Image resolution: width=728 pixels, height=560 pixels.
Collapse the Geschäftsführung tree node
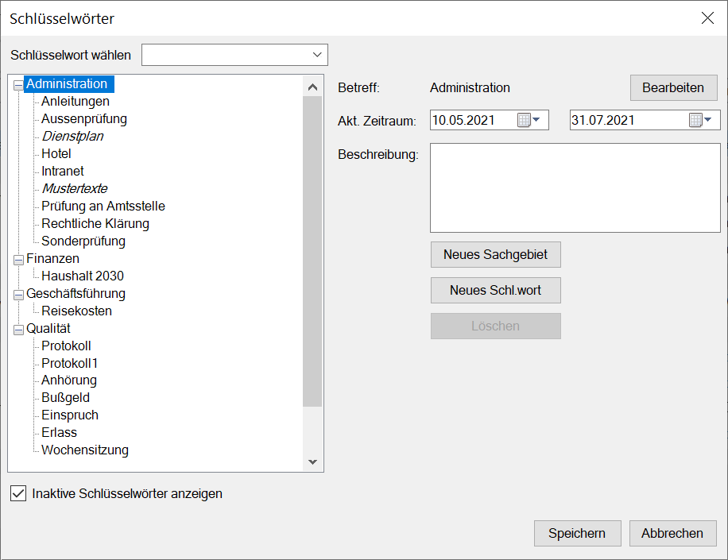coord(18,295)
